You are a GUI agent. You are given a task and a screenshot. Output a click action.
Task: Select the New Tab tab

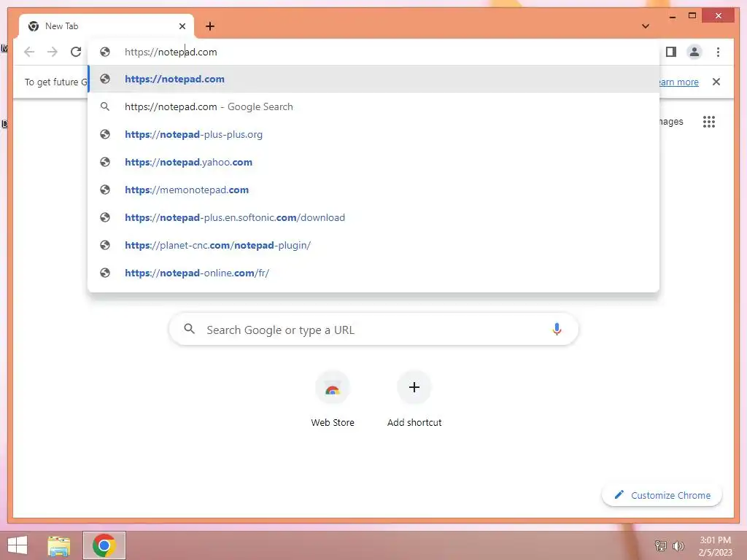(x=107, y=26)
